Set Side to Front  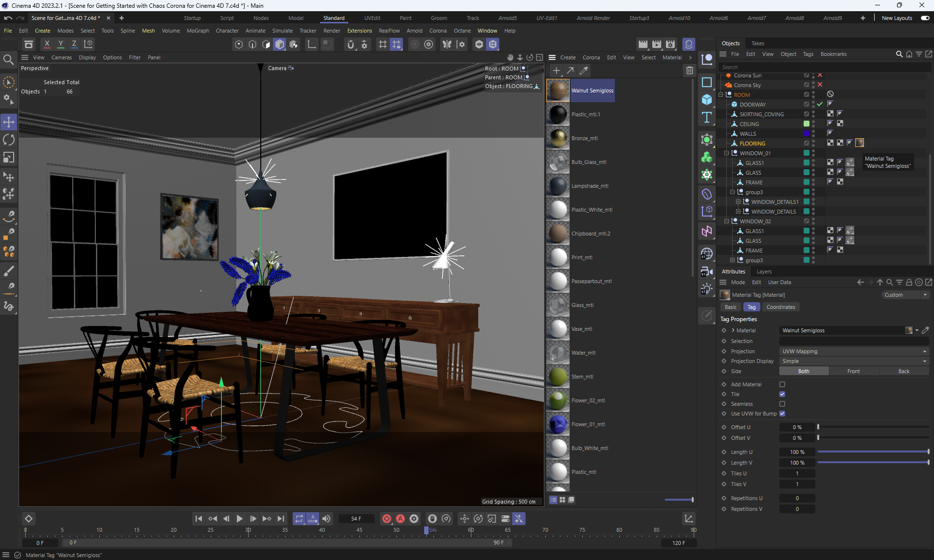(x=853, y=371)
